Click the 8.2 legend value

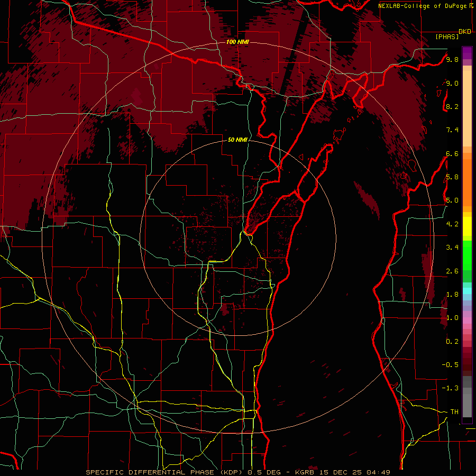pos(452,106)
